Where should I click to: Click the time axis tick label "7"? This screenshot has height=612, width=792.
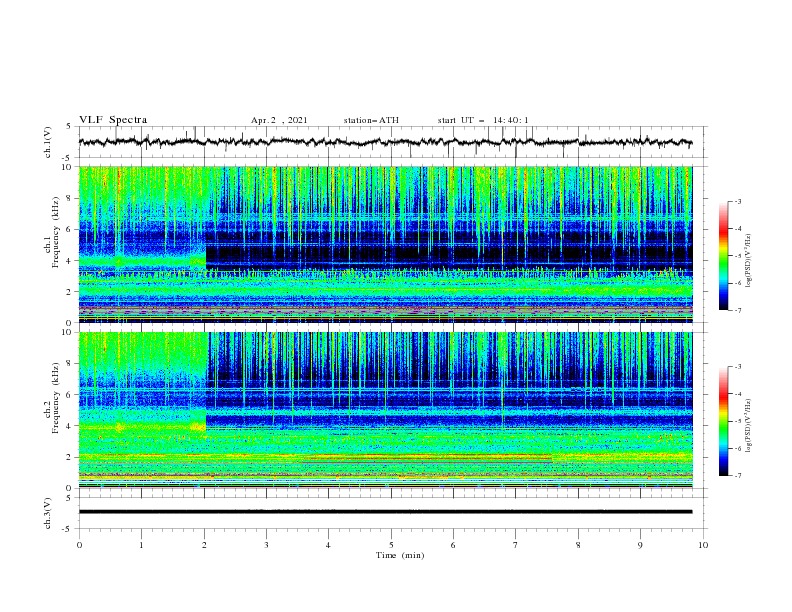pos(516,545)
